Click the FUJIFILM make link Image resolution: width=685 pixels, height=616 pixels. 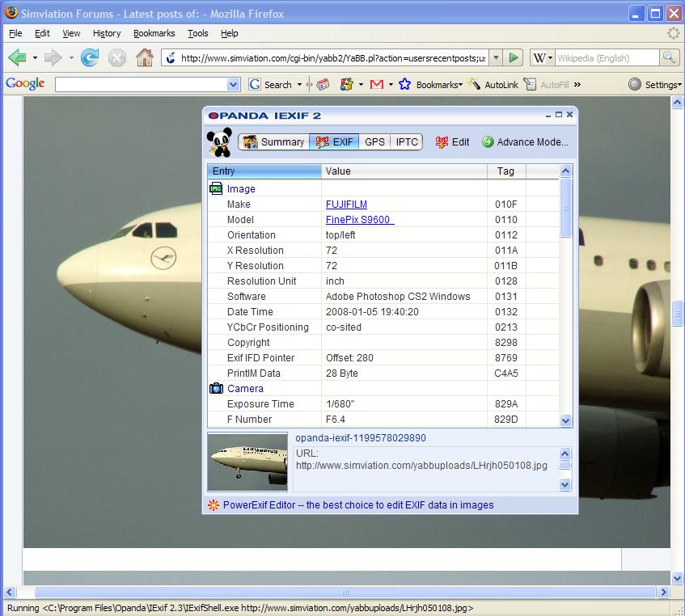click(346, 205)
